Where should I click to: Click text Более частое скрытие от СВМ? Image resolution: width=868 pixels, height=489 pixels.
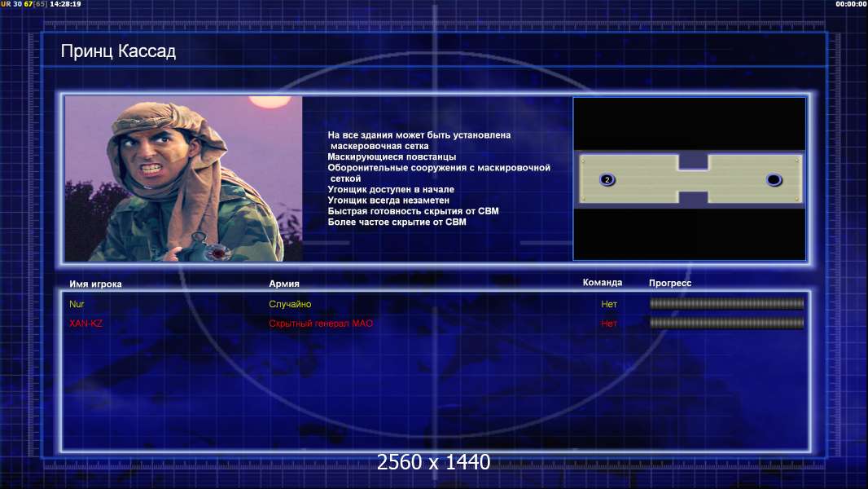pos(397,222)
